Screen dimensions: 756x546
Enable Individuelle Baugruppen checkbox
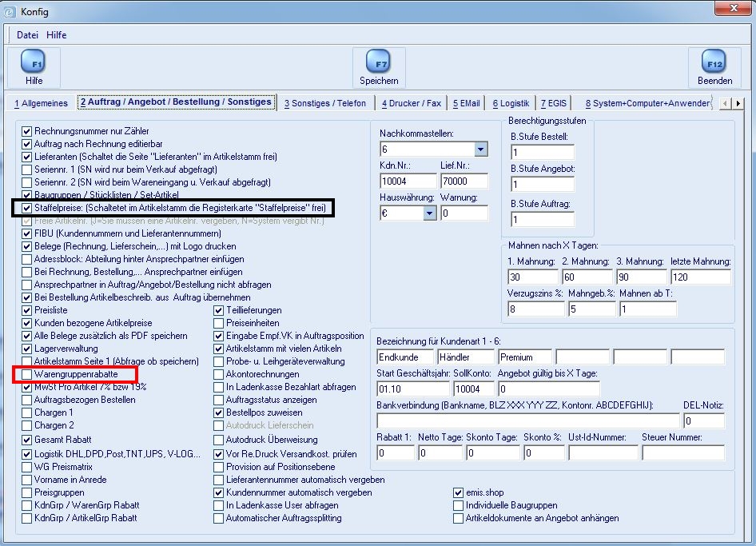point(458,505)
